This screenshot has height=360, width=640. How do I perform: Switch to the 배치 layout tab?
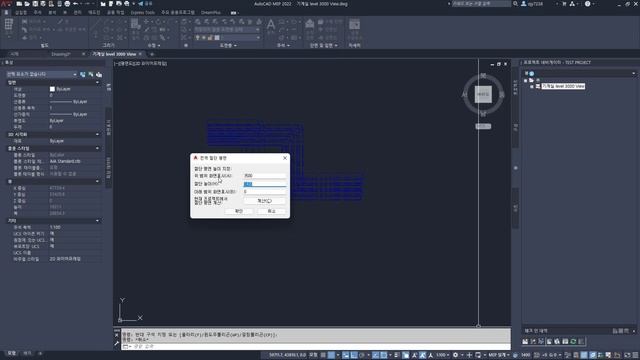click(x=27, y=353)
